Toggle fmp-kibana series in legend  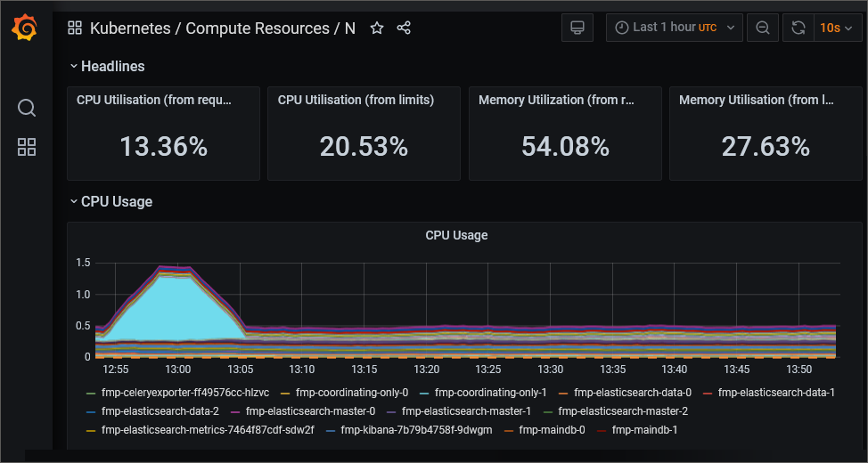pos(416,431)
